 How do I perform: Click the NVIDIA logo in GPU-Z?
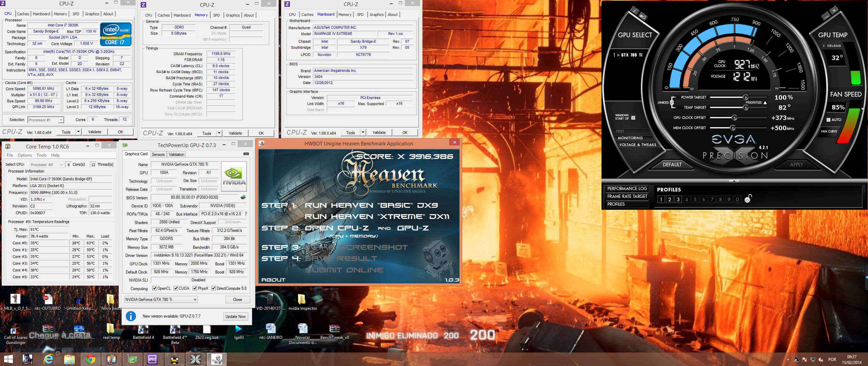pos(234,177)
